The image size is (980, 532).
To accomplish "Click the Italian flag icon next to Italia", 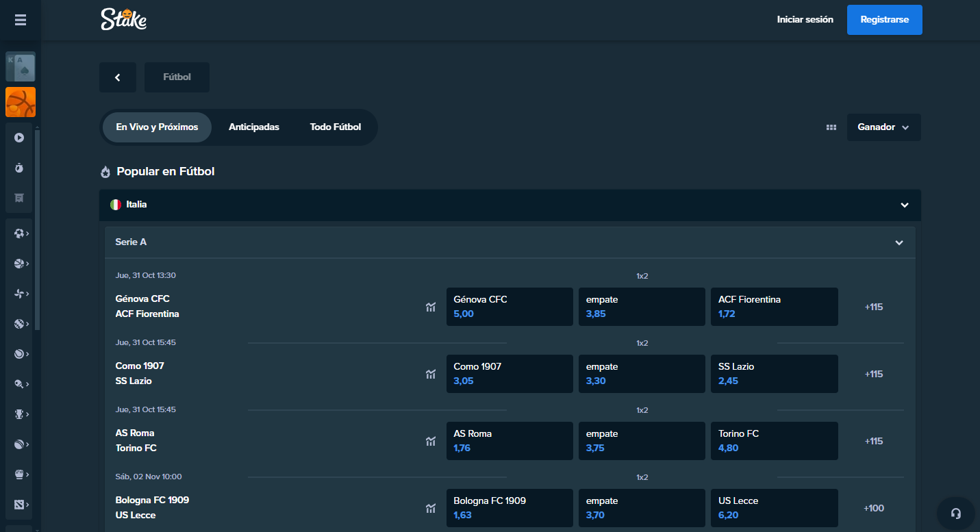I will coord(116,205).
